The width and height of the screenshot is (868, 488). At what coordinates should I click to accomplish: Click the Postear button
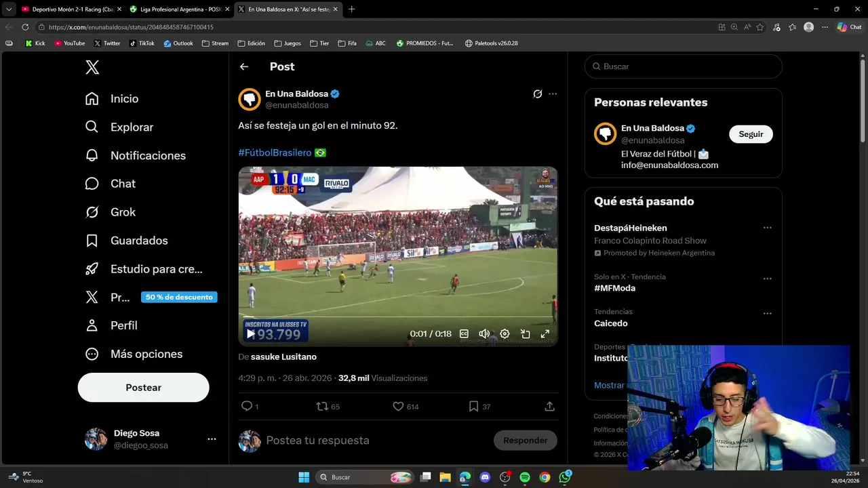(143, 388)
